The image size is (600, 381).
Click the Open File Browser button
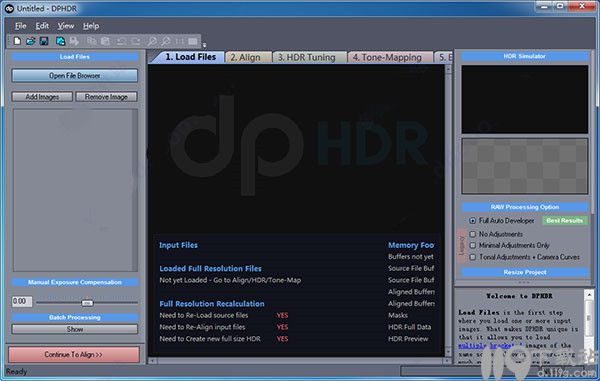pos(75,76)
